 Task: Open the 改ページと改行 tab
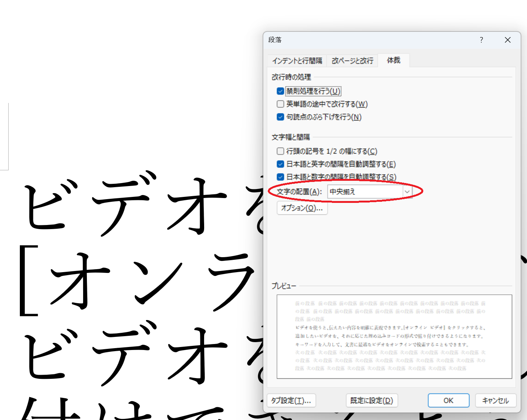click(352, 61)
